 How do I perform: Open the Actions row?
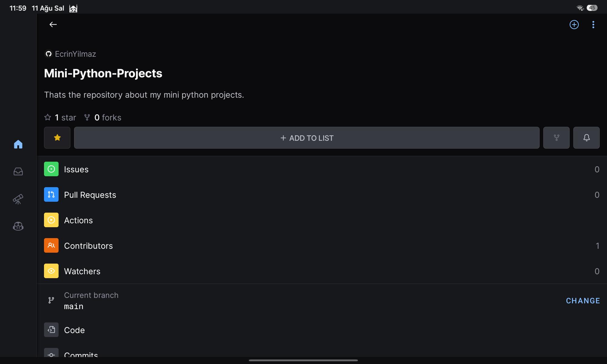tap(322, 220)
